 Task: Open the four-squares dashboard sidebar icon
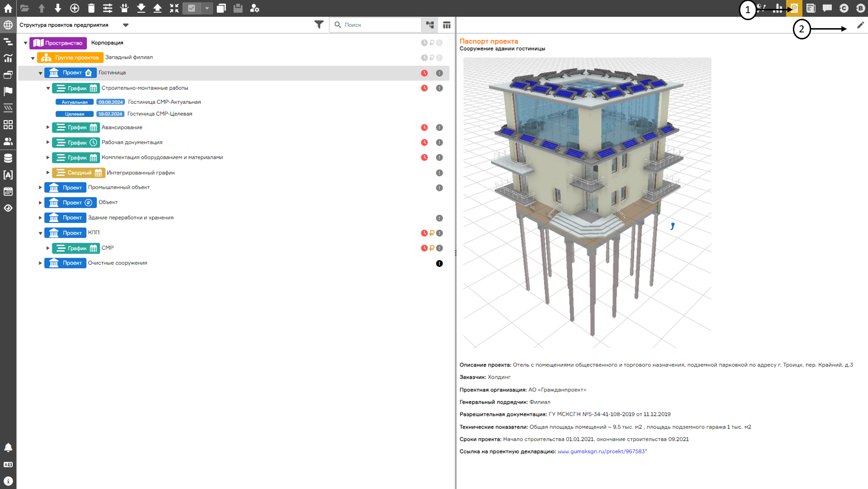(x=8, y=125)
